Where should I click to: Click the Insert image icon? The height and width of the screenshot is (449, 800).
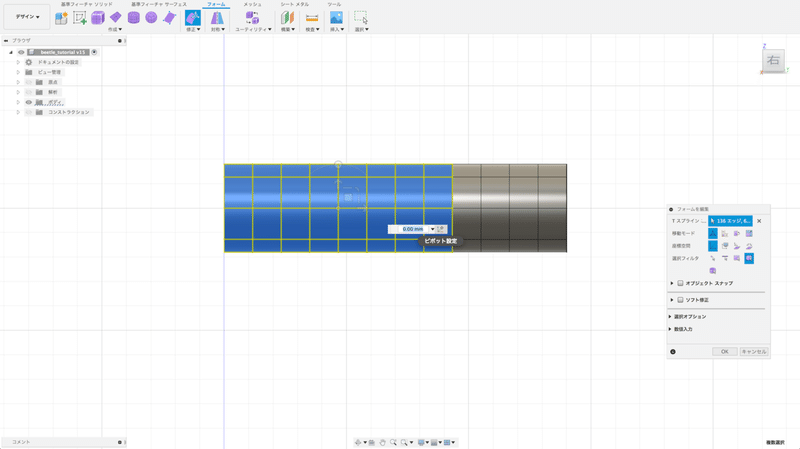336,18
